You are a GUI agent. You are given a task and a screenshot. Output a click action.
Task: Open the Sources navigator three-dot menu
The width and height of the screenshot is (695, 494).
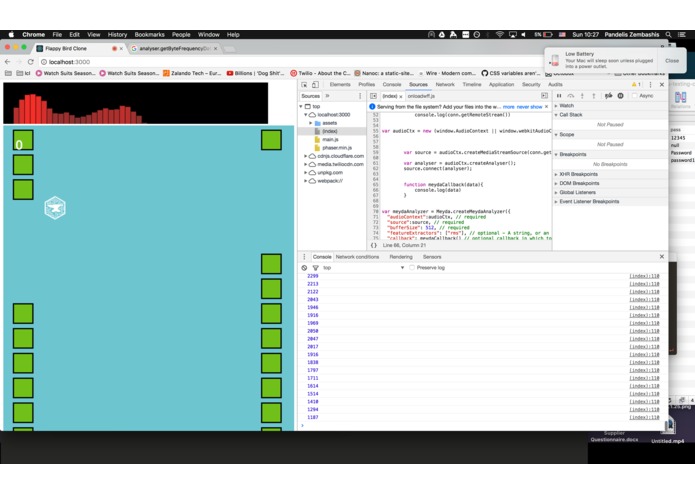pos(360,96)
